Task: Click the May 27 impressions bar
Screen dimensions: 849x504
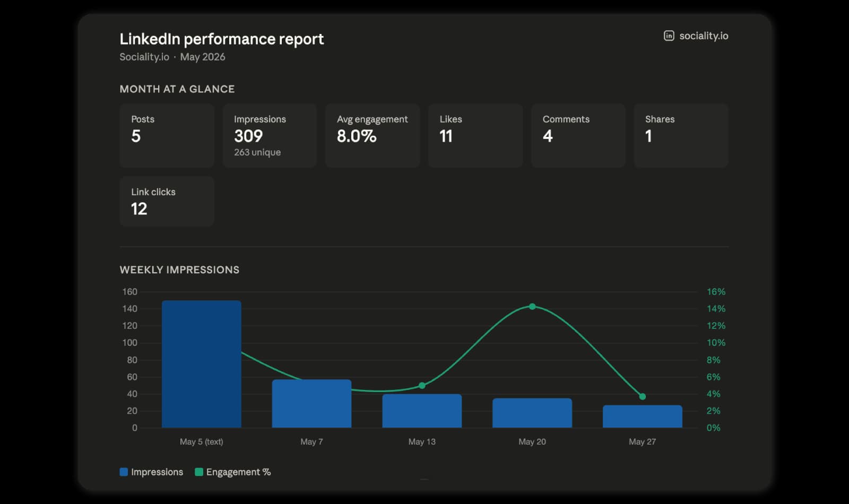Action: (643, 416)
